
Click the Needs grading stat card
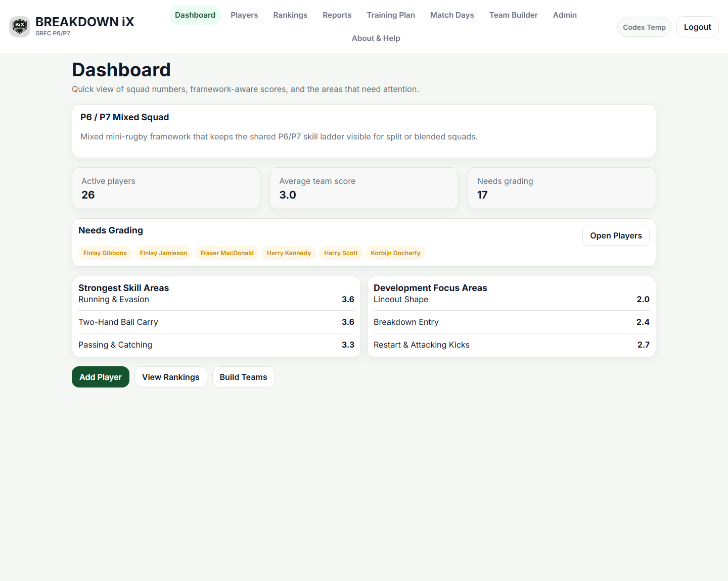point(562,188)
